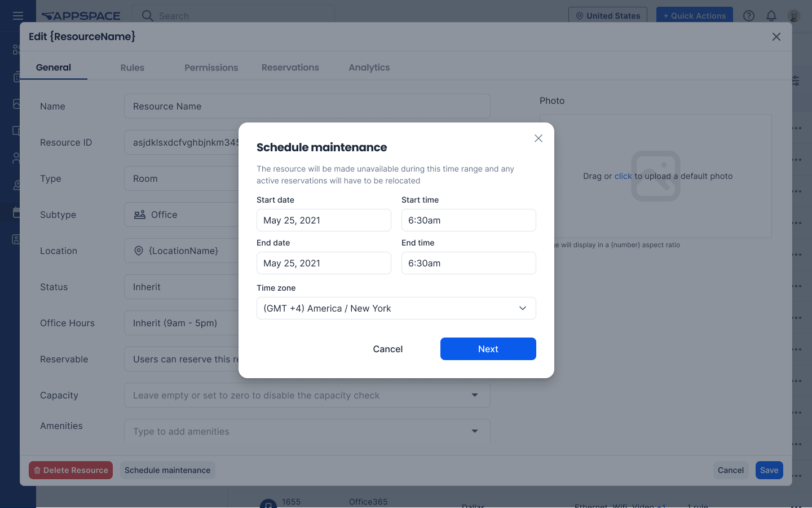Click the search magnifier icon

pos(147,16)
